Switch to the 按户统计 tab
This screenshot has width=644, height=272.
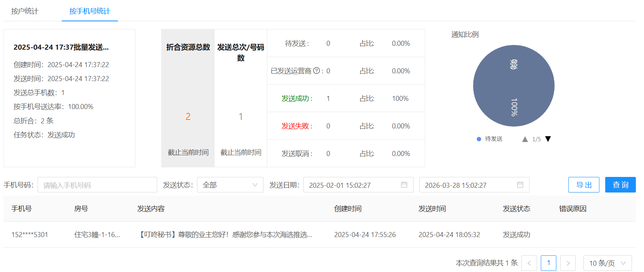tap(25, 11)
